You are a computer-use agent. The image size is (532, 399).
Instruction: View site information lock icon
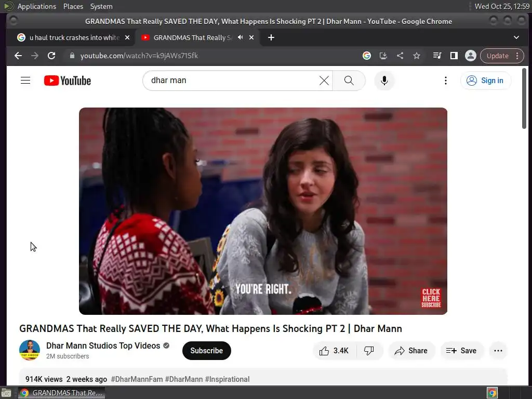tap(72, 56)
